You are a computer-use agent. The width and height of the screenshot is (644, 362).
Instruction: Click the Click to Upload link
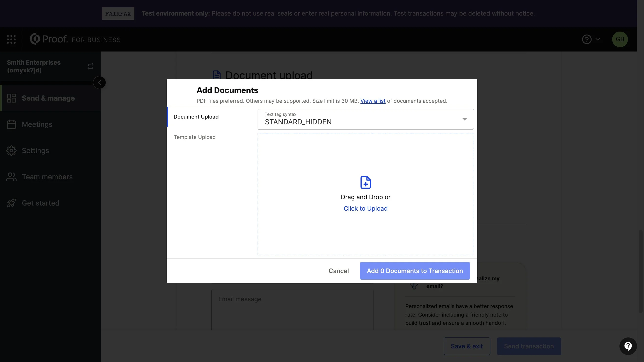tap(366, 208)
